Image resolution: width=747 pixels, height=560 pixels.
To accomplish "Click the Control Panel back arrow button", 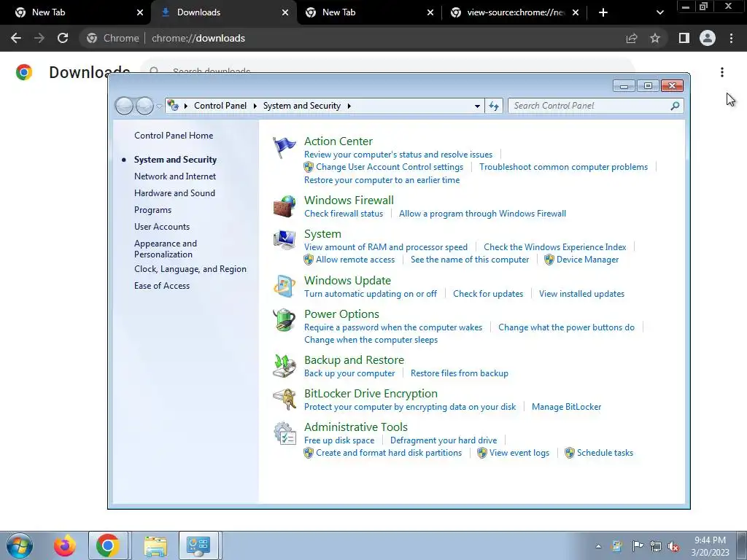I will [x=124, y=106].
